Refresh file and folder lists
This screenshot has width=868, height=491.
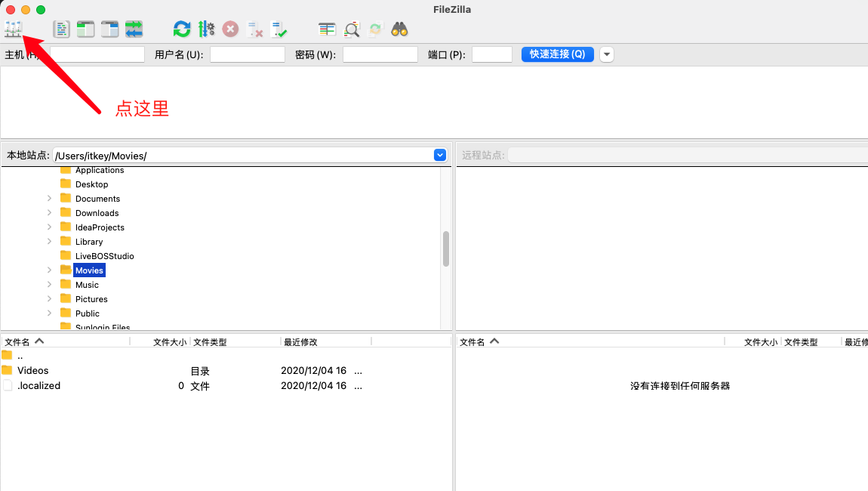pyautogui.click(x=182, y=29)
